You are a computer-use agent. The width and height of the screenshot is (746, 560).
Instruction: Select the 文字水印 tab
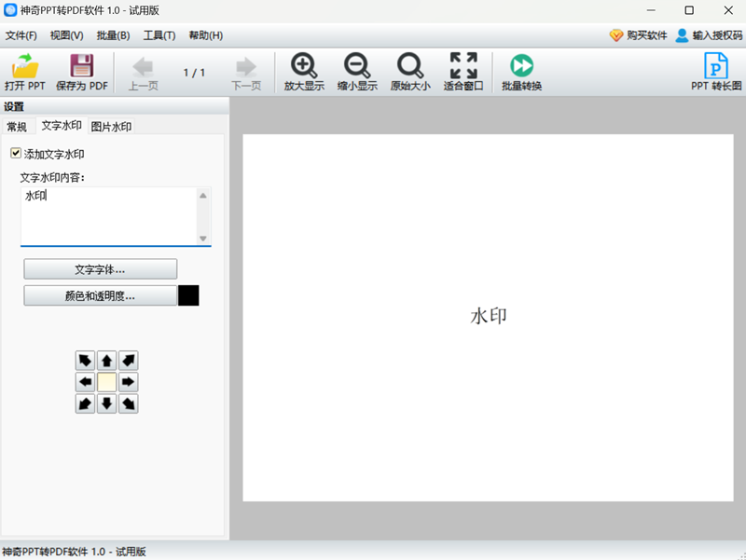pyautogui.click(x=62, y=126)
